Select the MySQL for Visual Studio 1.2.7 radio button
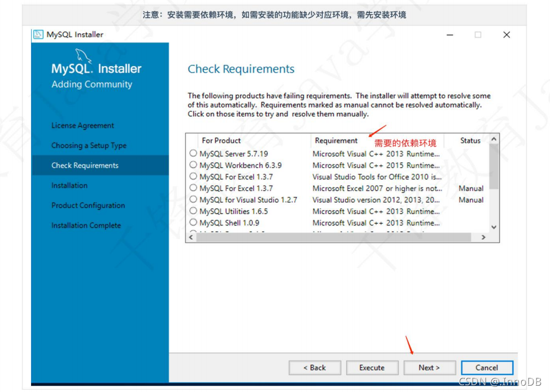The image size is (550, 392). tap(193, 199)
